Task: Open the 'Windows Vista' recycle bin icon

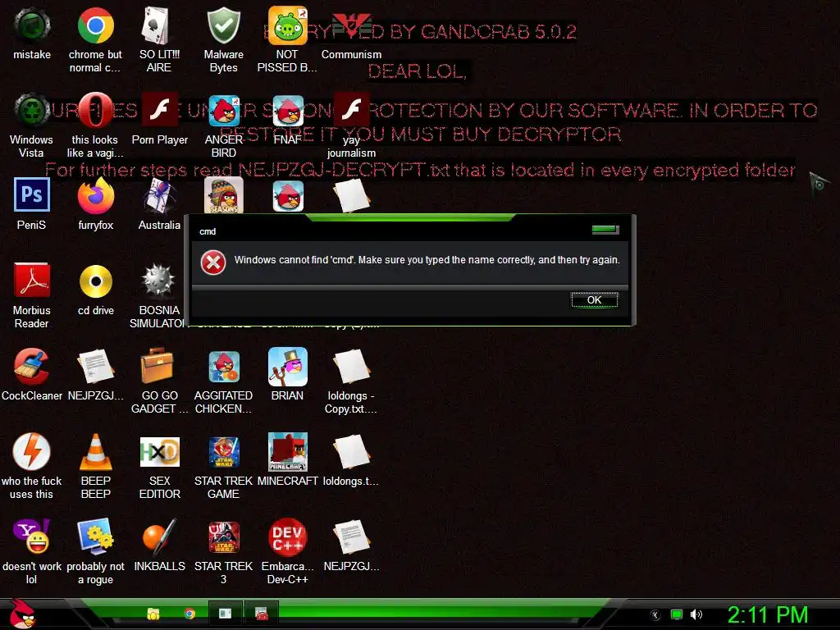Action: tap(32, 126)
